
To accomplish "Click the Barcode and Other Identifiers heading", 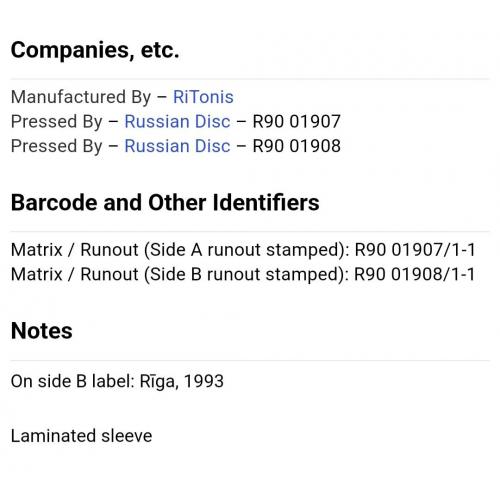I will pos(165,202).
